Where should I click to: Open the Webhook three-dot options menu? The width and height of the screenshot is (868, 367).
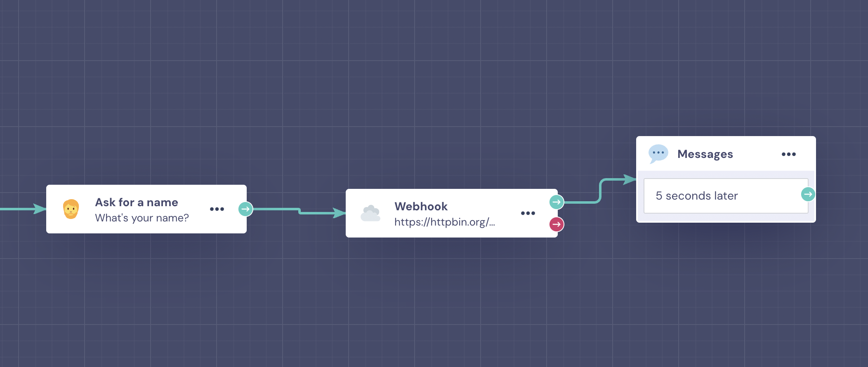click(x=528, y=213)
